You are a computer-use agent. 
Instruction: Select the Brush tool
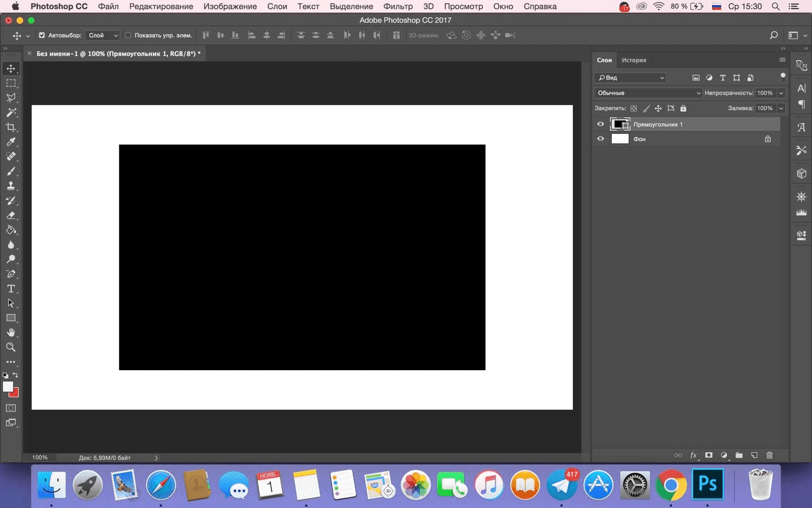pyautogui.click(x=11, y=172)
